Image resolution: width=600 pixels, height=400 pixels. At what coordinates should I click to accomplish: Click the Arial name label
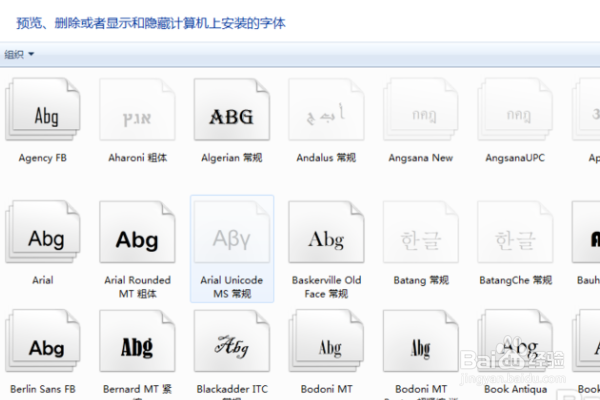click(42, 280)
